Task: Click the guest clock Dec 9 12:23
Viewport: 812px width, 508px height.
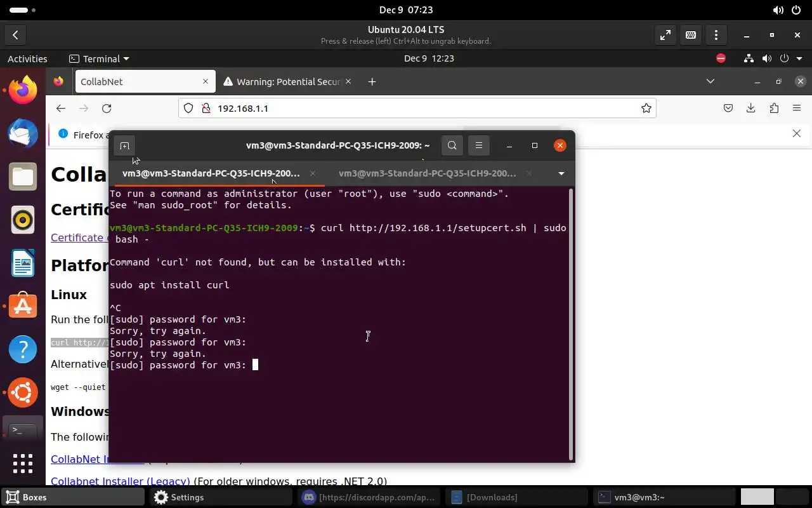Action: [x=429, y=58]
